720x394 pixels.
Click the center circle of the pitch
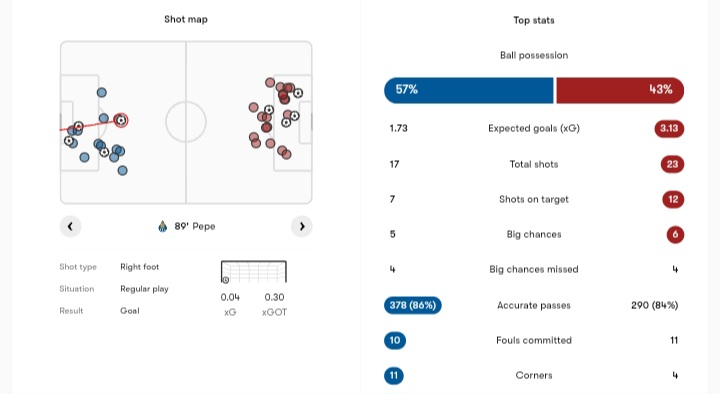pyautogui.click(x=186, y=122)
